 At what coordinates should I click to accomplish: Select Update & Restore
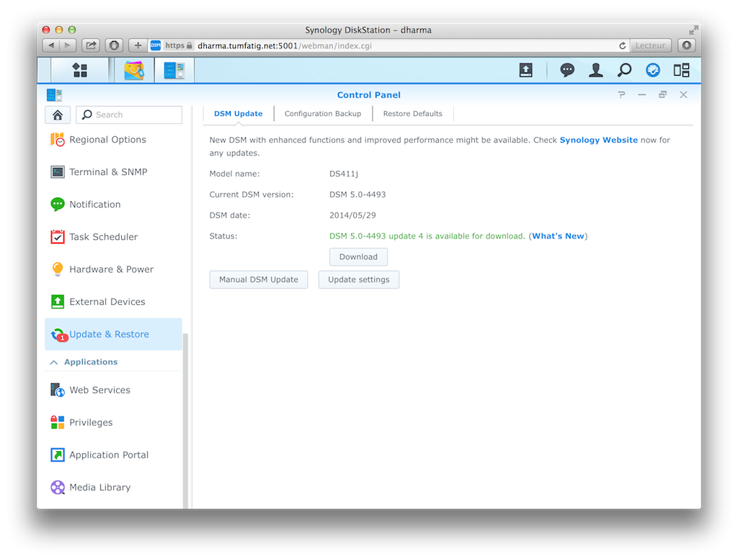(x=113, y=334)
